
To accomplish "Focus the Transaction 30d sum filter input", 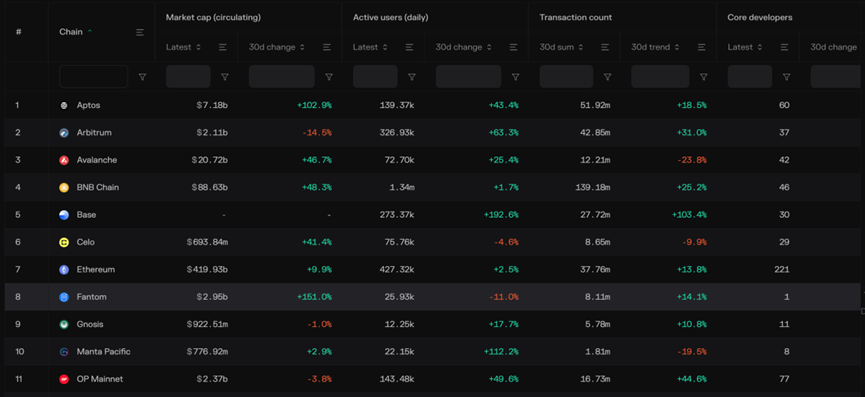I will coord(566,77).
